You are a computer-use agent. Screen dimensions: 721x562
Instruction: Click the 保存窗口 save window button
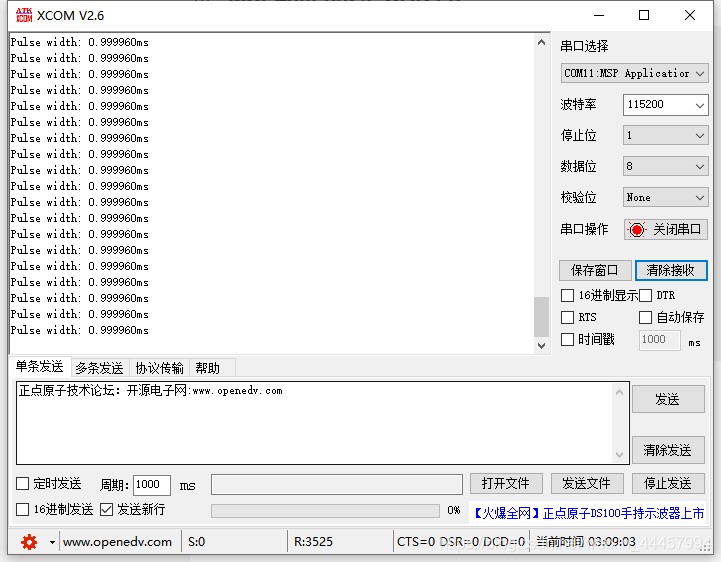595,270
